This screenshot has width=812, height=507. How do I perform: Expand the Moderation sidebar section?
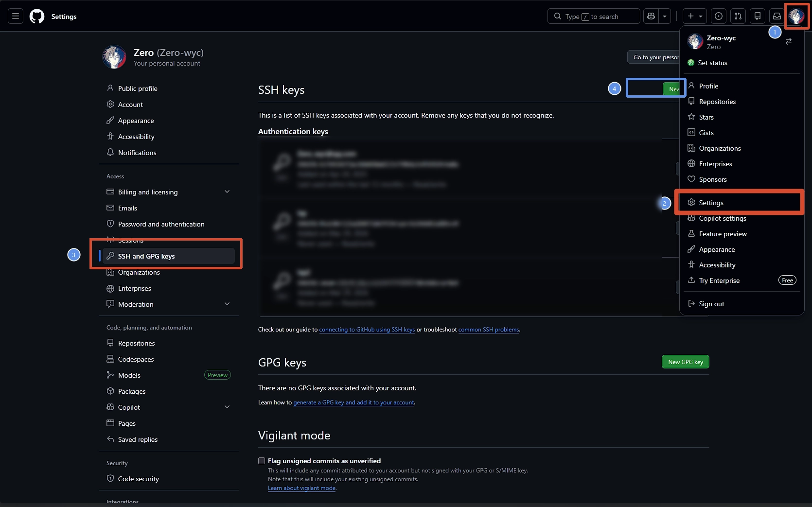click(x=227, y=304)
